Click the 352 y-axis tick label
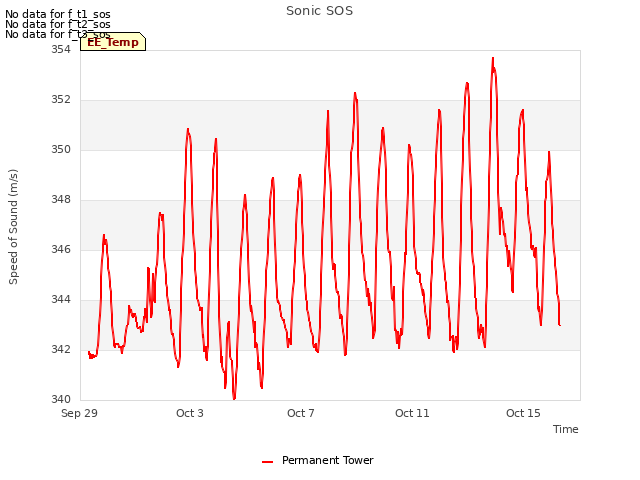The width and height of the screenshot is (640, 480). [61, 100]
